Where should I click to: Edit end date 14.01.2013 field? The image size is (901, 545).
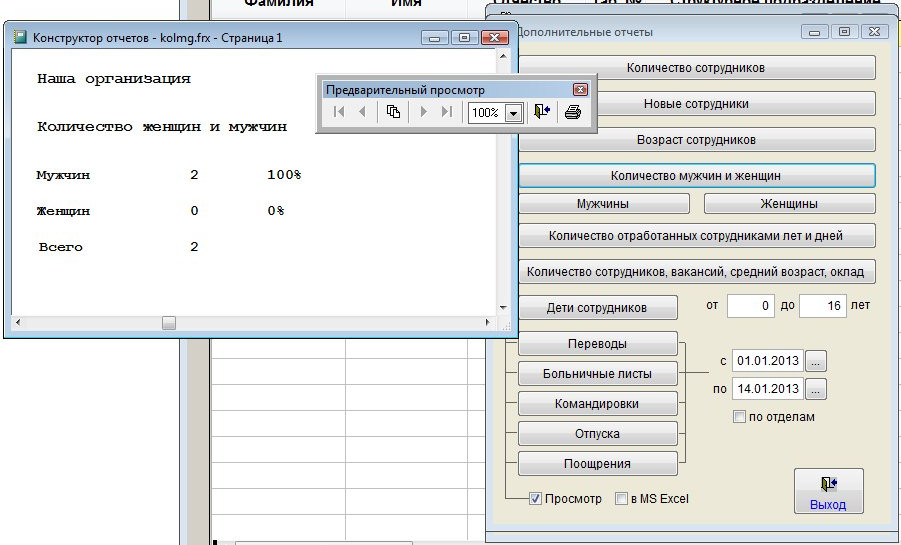point(768,389)
